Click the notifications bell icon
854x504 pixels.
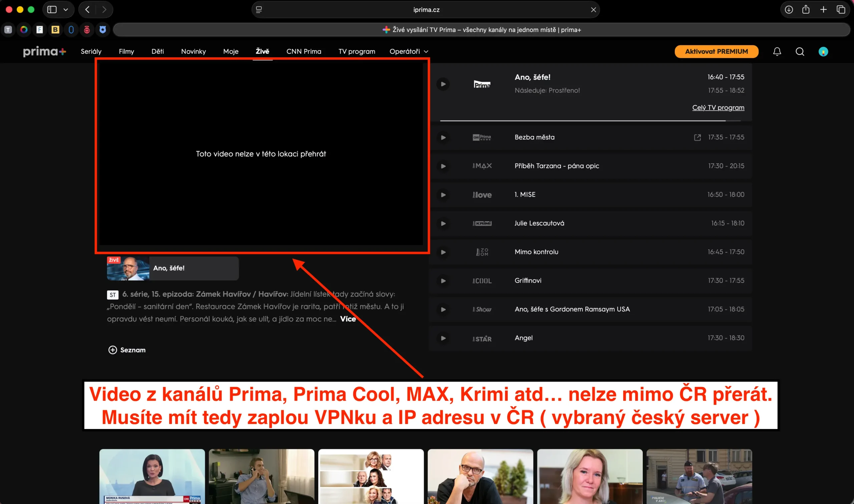[777, 52]
